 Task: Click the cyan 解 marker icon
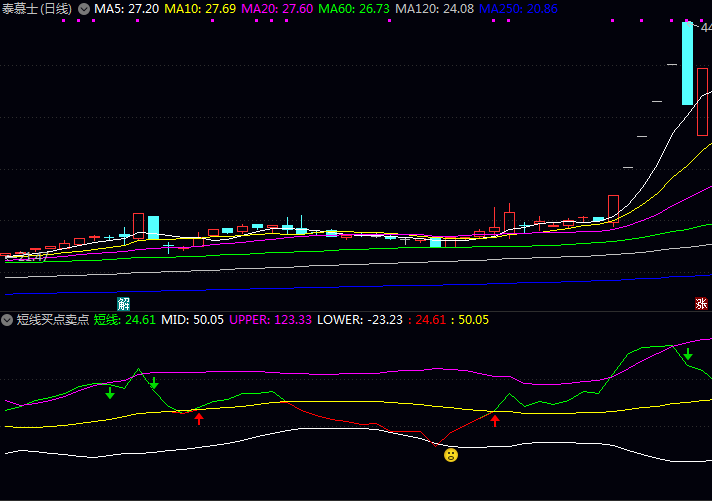(x=123, y=303)
